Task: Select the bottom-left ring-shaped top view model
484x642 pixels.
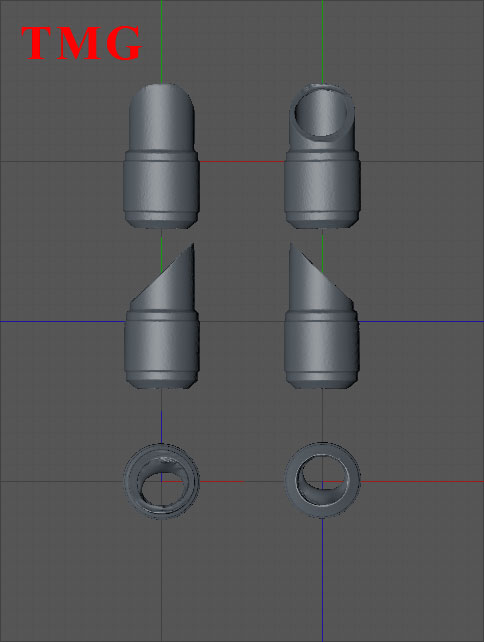Action: 161,481
